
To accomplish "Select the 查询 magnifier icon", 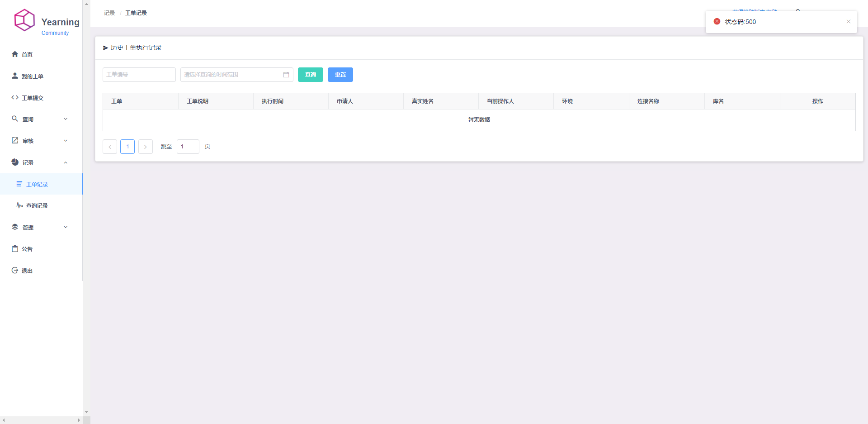I will [15, 119].
